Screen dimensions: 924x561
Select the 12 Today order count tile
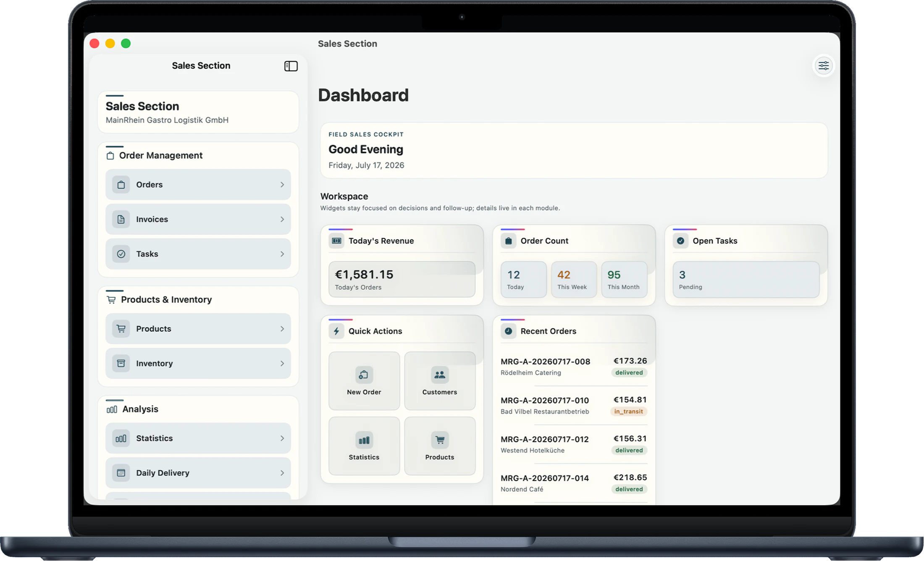coord(523,280)
